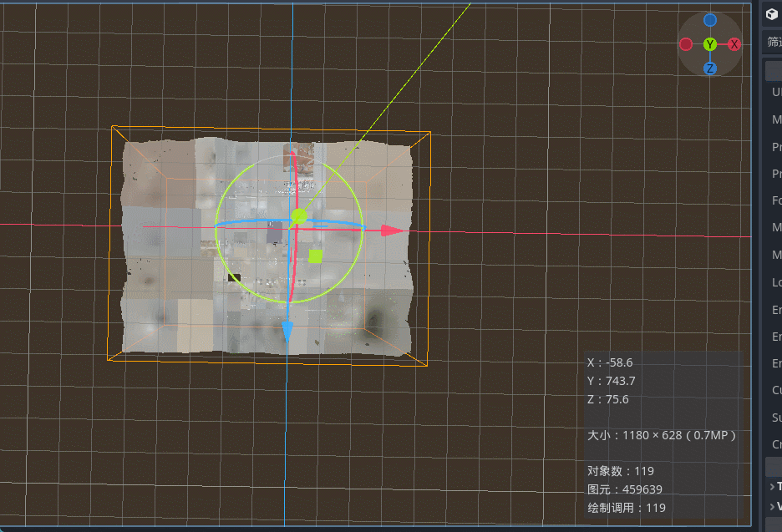782x532 pixels.
Task: Click the blue Z circle on view gizmo
Action: tap(710, 68)
